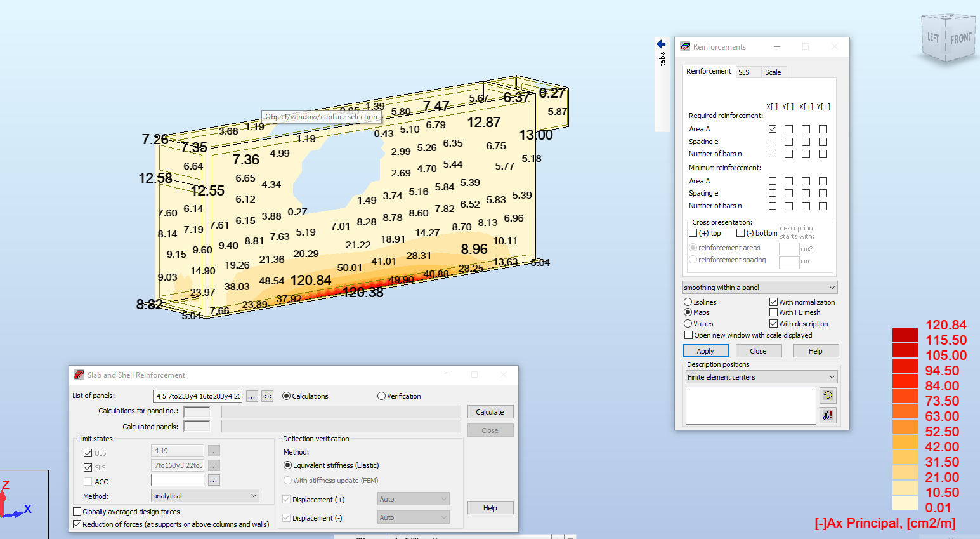980x539 pixels.
Task: Uncheck Area A X[-] required reinforcement
Action: pyautogui.click(x=773, y=129)
